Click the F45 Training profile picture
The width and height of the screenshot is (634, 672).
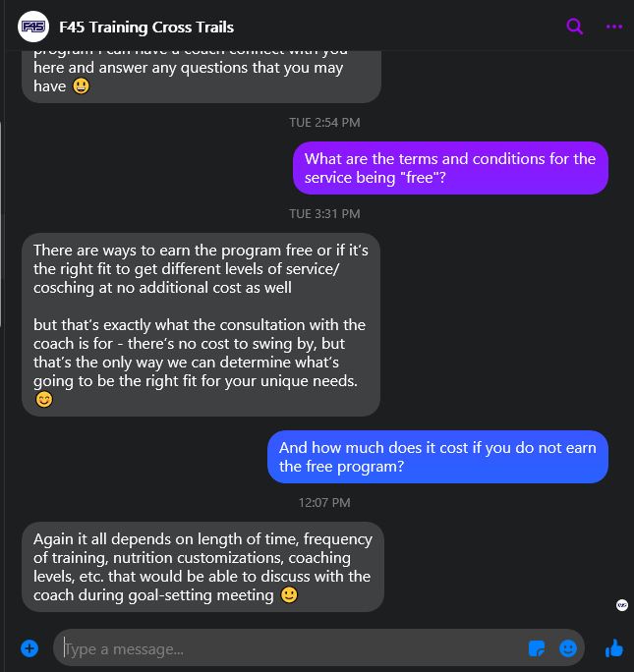34,27
